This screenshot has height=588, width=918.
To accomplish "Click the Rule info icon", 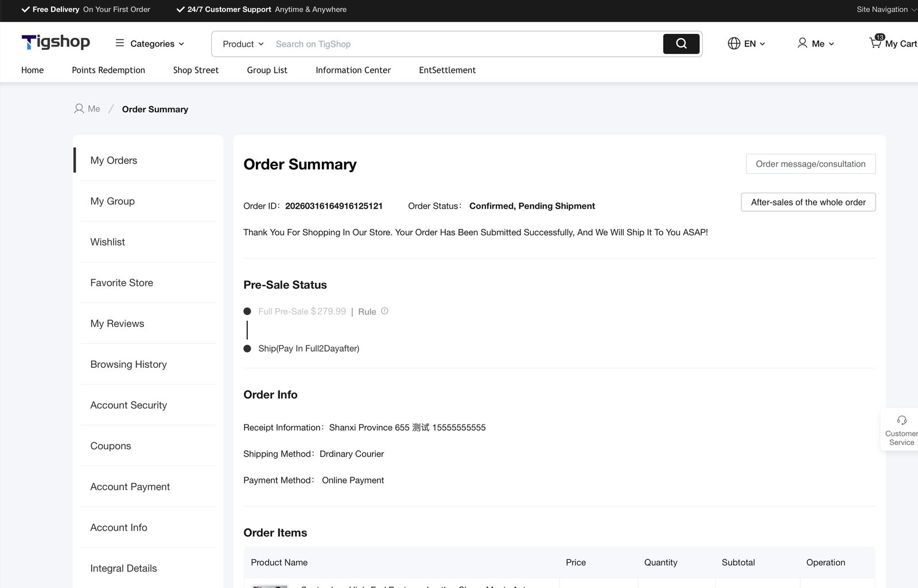I will (x=385, y=311).
